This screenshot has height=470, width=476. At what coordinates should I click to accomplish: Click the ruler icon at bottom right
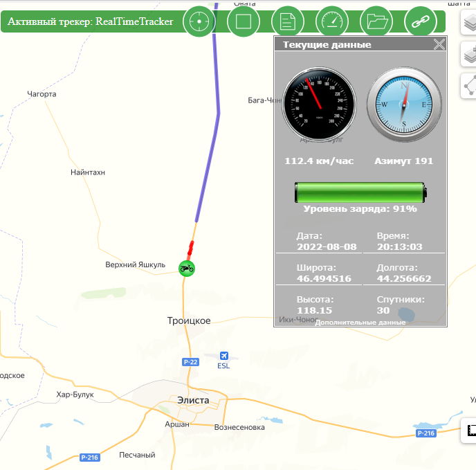(470, 431)
